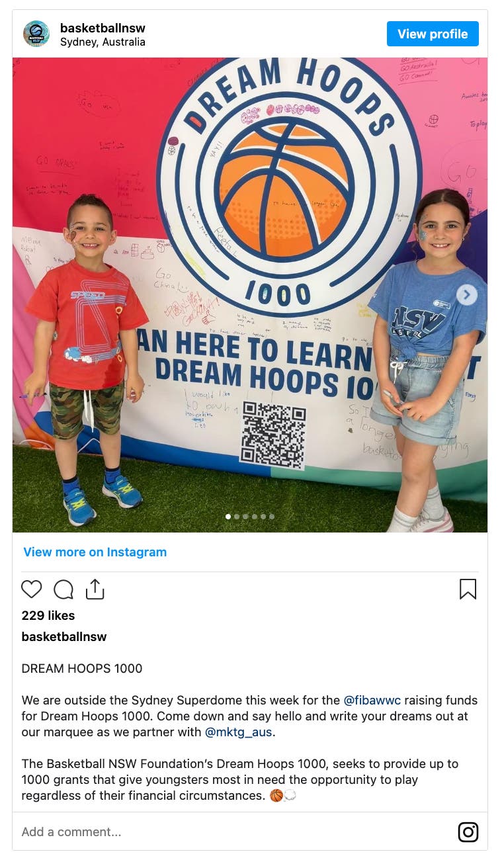Select the second carousel dot

pyautogui.click(x=237, y=517)
